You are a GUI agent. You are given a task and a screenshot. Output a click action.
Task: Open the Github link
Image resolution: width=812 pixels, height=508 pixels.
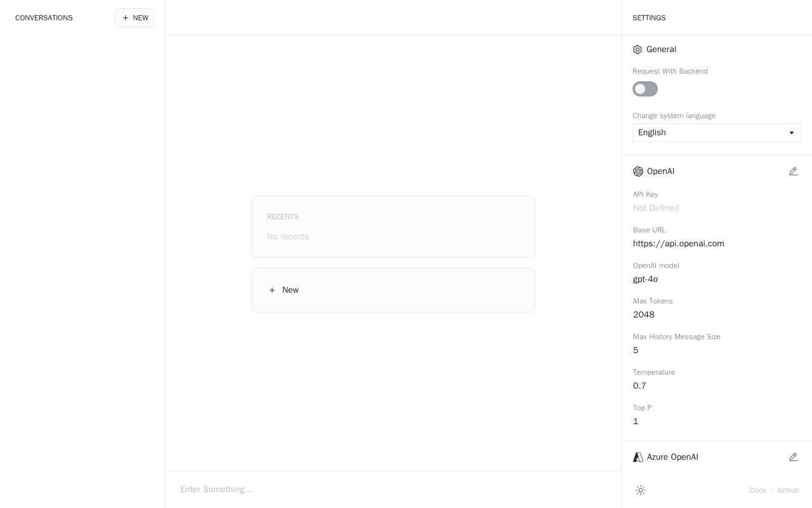pyautogui.click(x=789, y=490)
